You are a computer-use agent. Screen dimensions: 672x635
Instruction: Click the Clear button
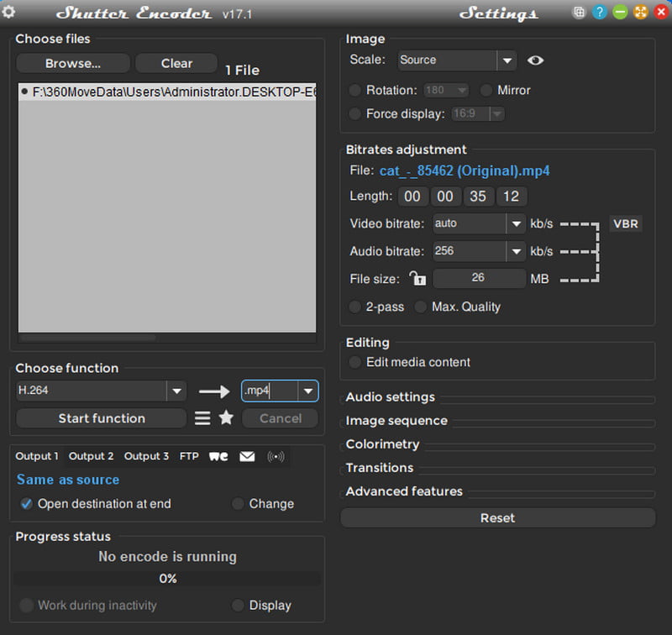coord(176,63)
